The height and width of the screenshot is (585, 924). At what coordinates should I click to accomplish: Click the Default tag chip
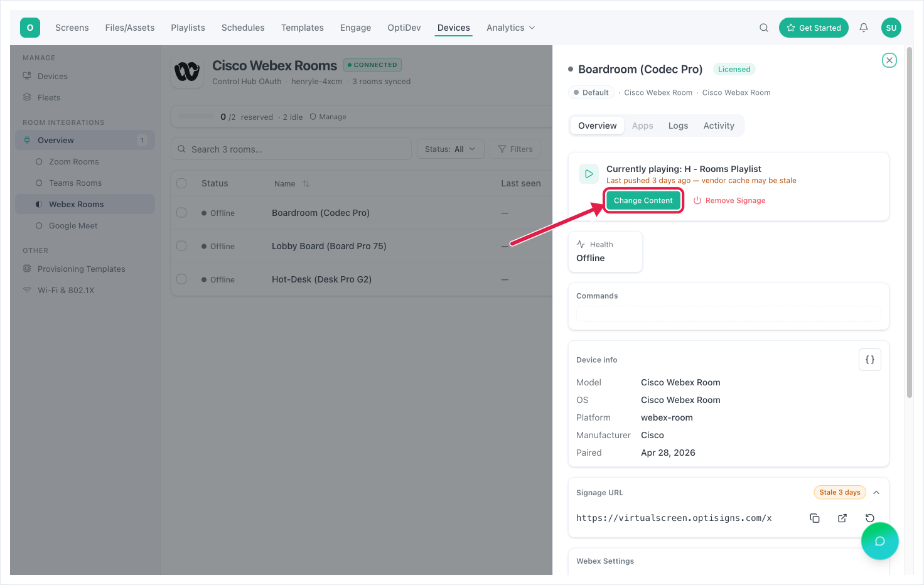[x=590, y=92]
